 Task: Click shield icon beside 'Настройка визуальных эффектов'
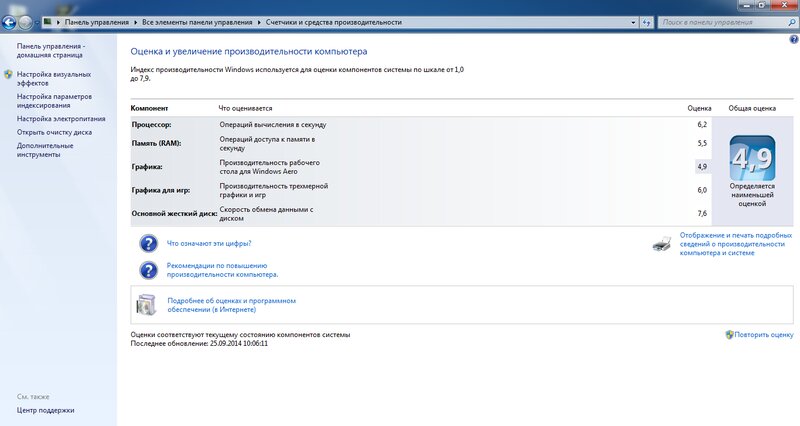pos(8,74)
